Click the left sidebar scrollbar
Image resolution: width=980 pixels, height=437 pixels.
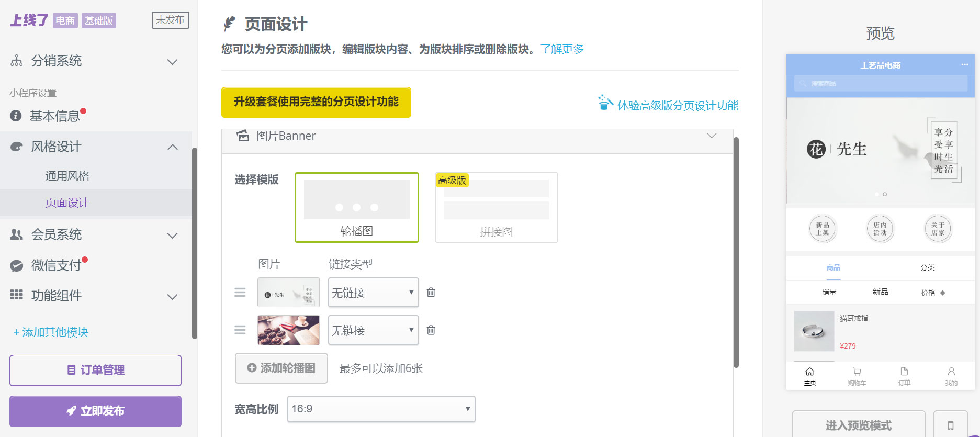195,243
